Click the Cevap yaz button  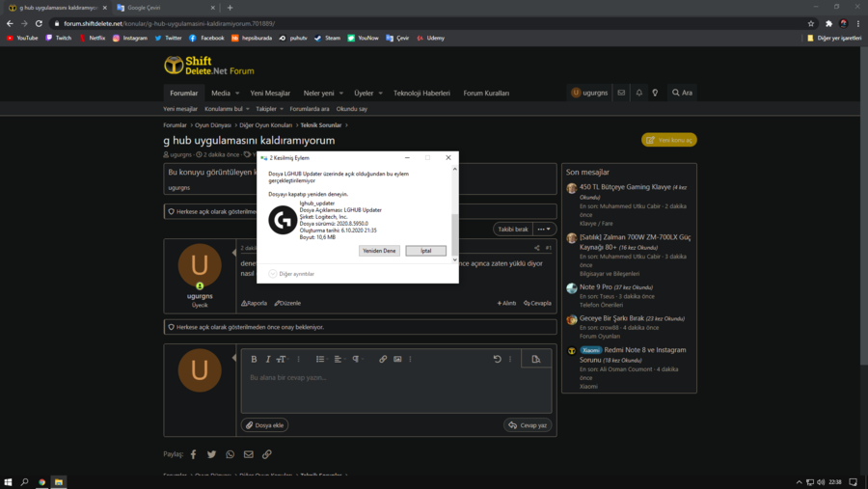coord(528,425)
